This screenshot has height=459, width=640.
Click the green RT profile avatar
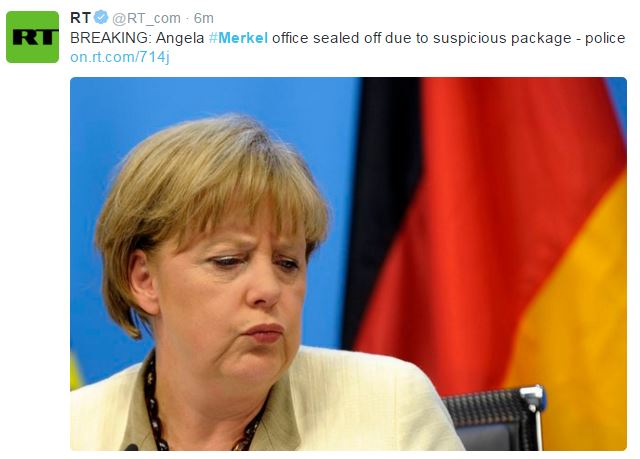coord(32,37)
